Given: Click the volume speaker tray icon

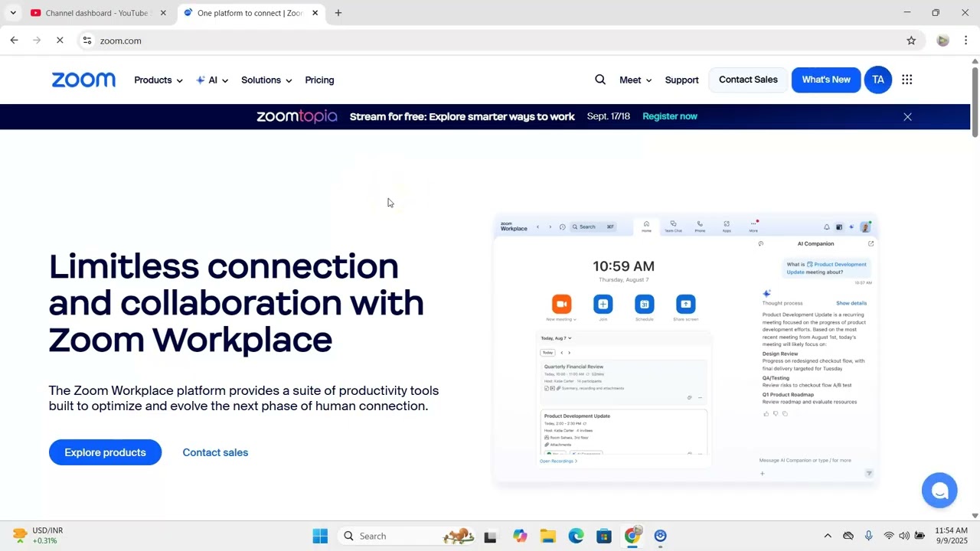Looking at the screenshot, I should [x=904, y=536].
